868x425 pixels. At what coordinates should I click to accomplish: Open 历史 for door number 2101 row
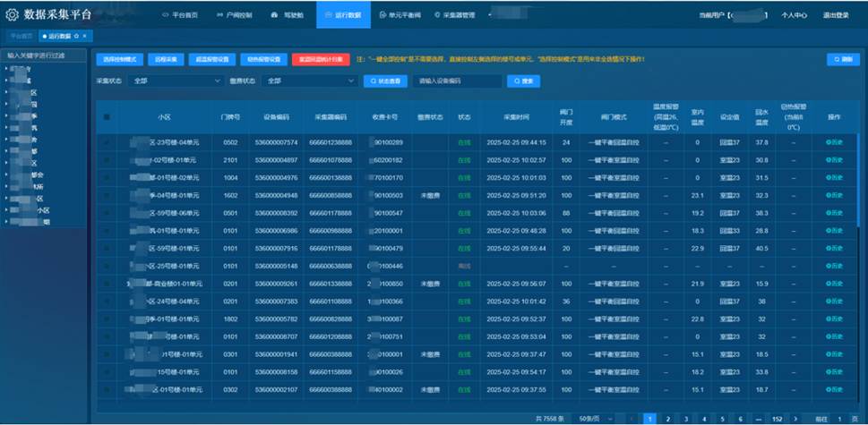(833, 160)
